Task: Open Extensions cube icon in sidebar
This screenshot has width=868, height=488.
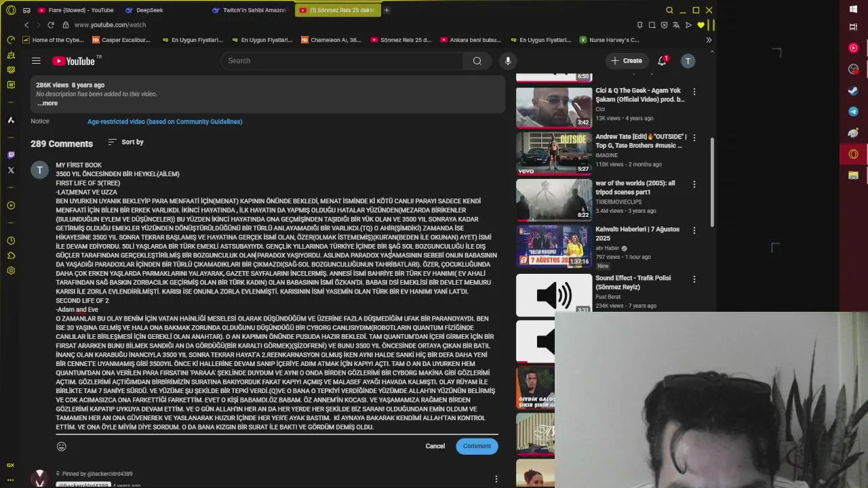Action: (x=11, y=256)
